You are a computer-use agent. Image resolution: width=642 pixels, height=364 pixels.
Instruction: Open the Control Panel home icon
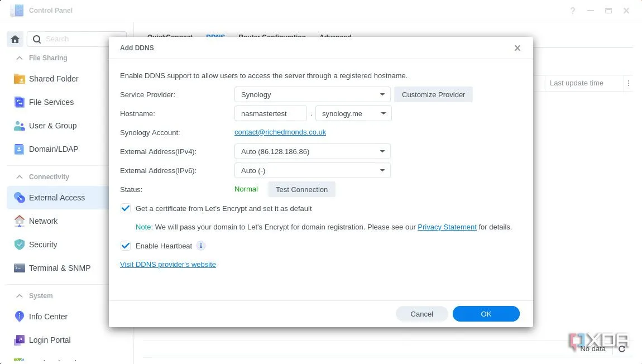coord(15,39)
